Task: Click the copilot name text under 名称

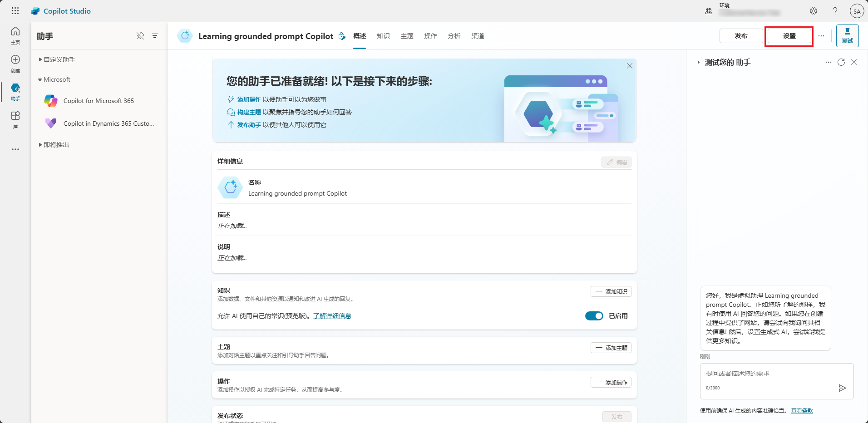Action: click(297, 193)
